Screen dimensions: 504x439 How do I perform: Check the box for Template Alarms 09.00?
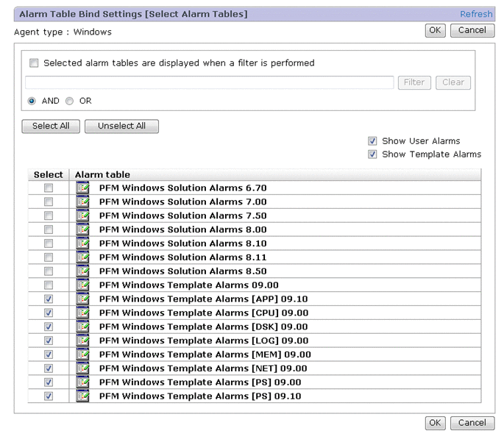pos(49,285)
